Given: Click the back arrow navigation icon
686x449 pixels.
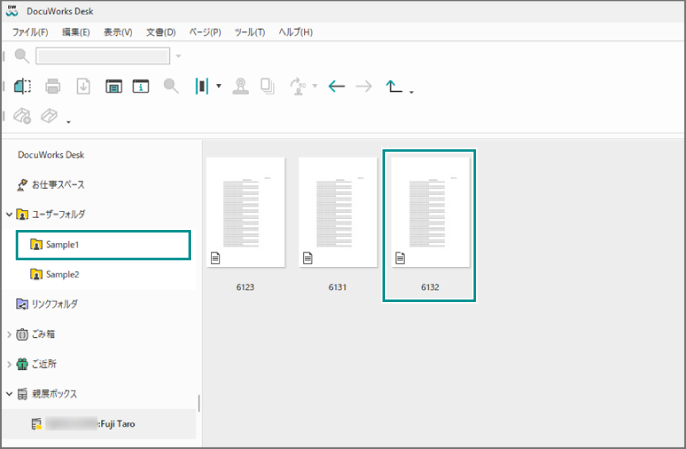Looking at the screenshot, I should coord(336,87).
